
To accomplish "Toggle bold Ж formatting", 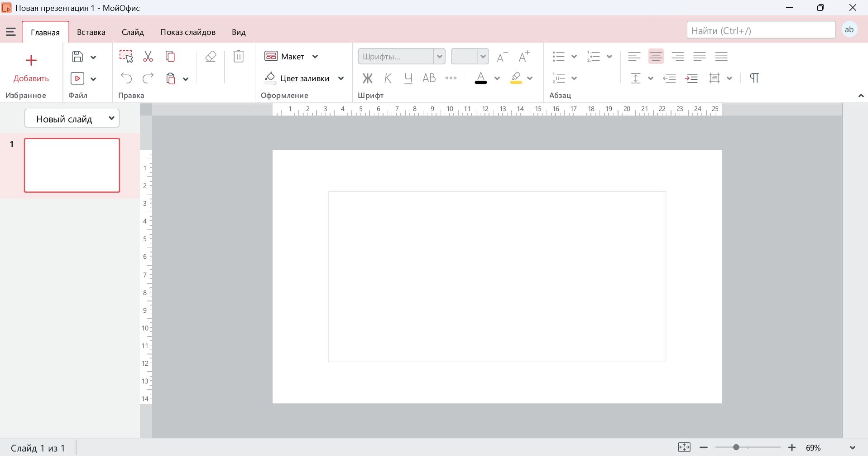I will click(367, 78).
